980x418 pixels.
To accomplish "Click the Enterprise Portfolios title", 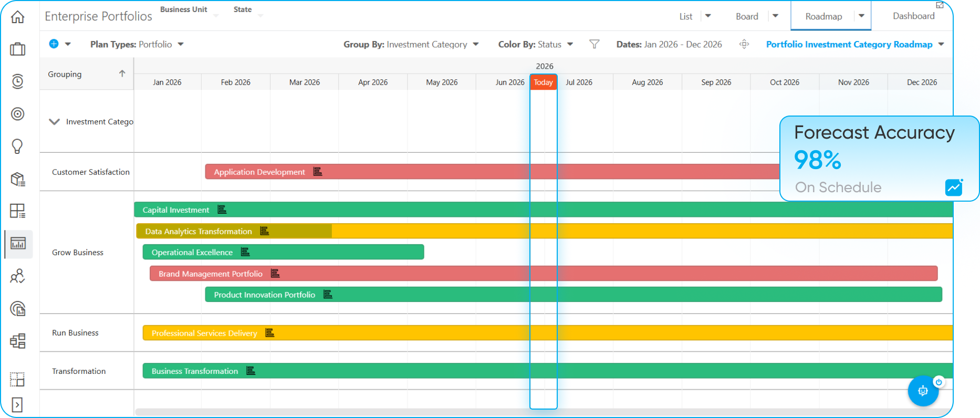I will click(x=98, y=16).
